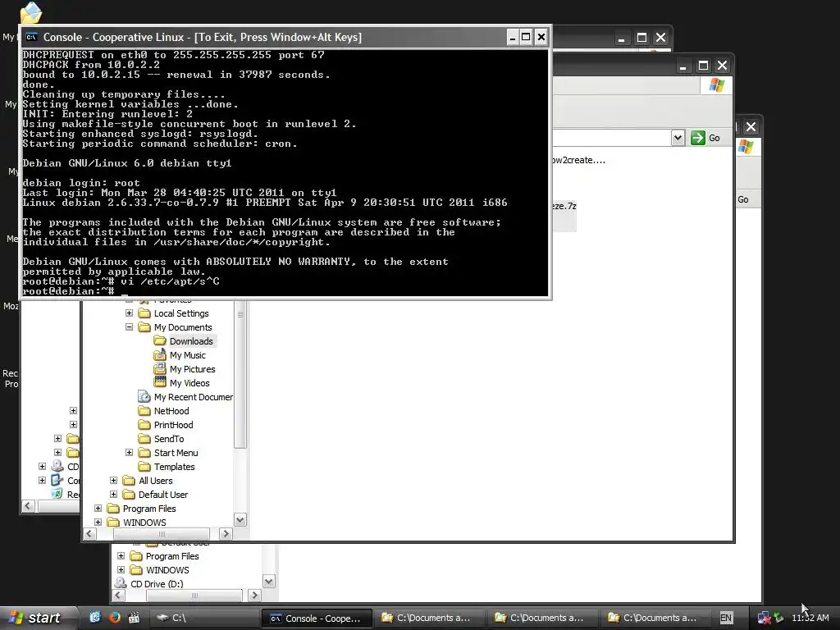Select the SendTo folder
840x630 pixels.
[x=169, y=438]
